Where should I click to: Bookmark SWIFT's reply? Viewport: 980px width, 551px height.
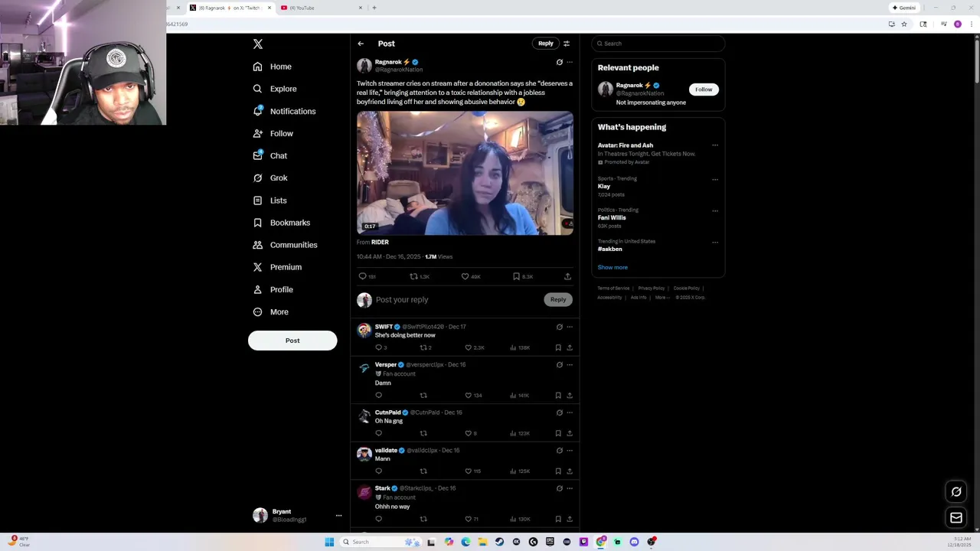pos(558,347)
